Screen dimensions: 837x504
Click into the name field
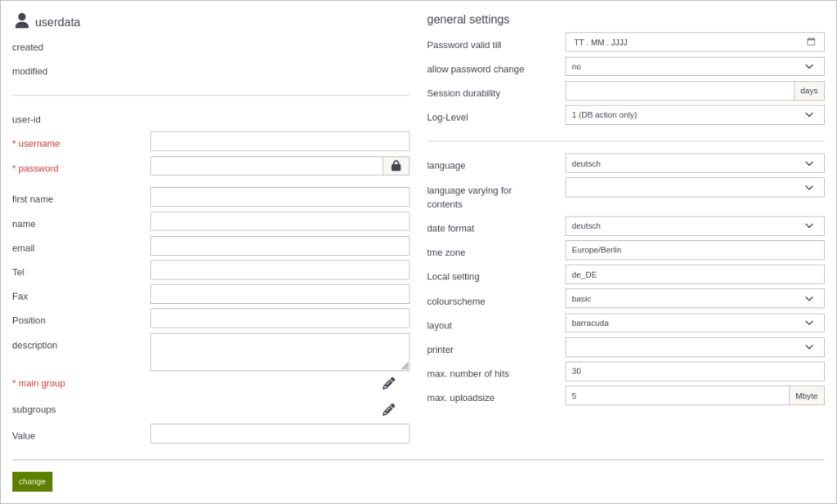coord(280,221)
